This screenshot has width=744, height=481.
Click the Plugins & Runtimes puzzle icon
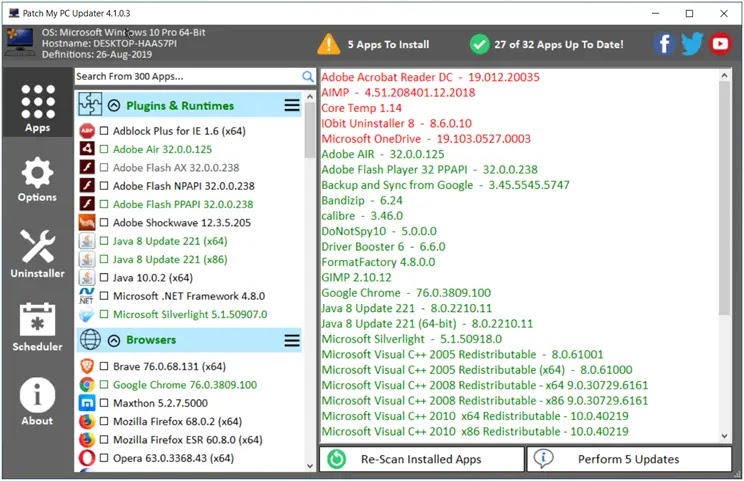pyautogui.click(x=90, y=104)
